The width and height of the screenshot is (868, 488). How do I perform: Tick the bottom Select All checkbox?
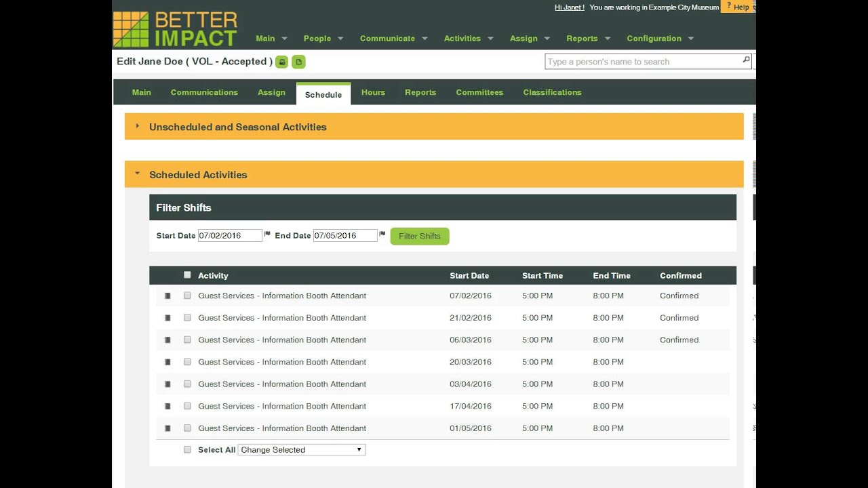187,449
